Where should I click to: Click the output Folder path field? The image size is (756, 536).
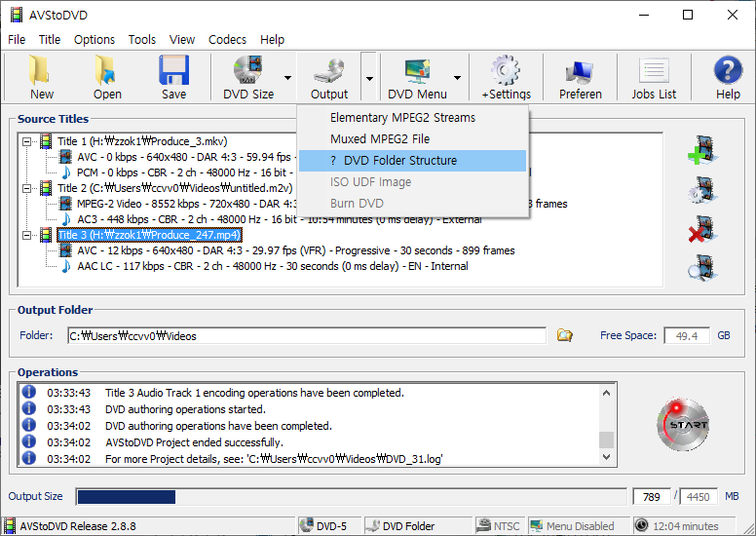tap(307, 336)
